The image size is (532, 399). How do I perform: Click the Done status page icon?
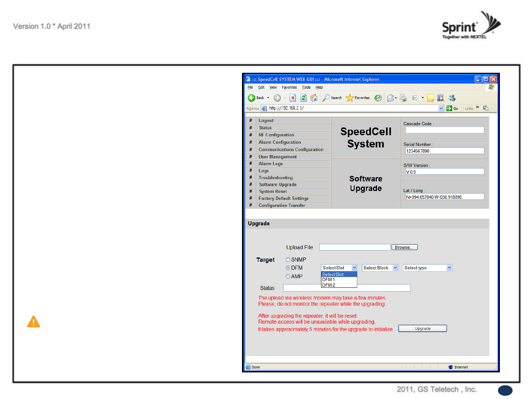(x=248, y=367)
